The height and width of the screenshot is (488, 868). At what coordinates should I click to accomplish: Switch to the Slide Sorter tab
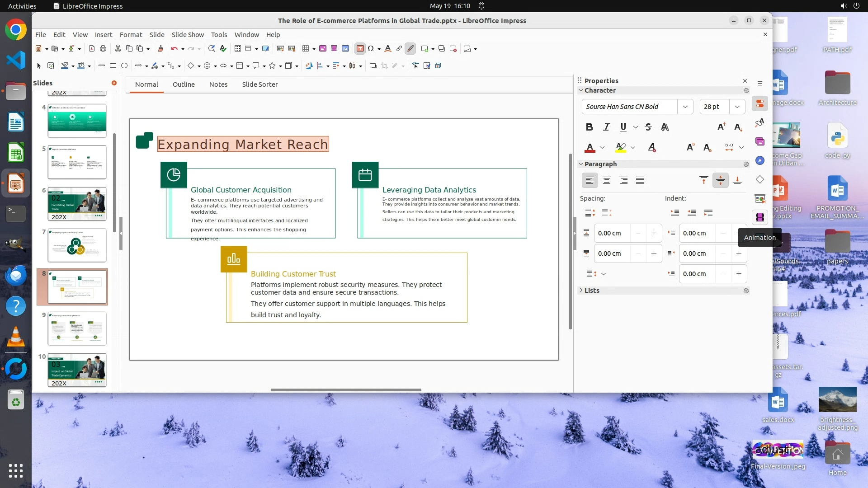pos(259,84)
